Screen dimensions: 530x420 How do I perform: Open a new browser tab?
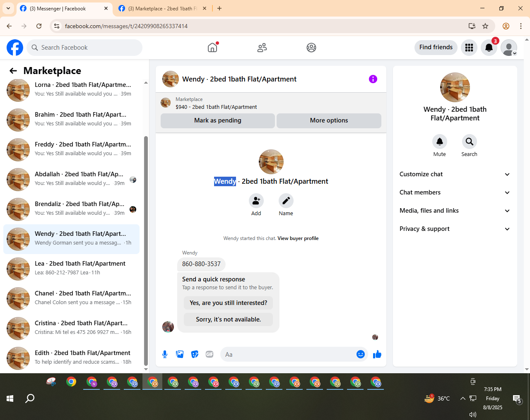pos(219,8)
